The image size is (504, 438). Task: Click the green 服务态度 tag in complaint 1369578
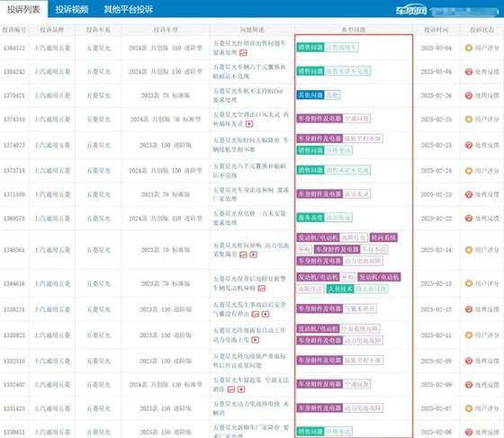310,218
